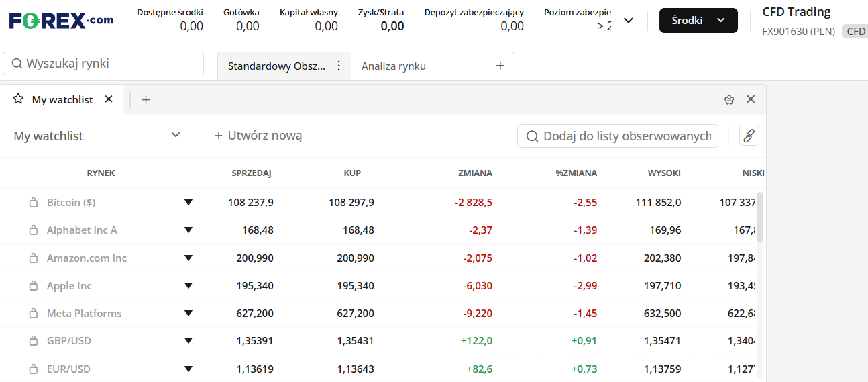Click the magnifier icon in Wyszukaj rynki
This screenshot has width=868, height=382.
click(x=17, y=64)
